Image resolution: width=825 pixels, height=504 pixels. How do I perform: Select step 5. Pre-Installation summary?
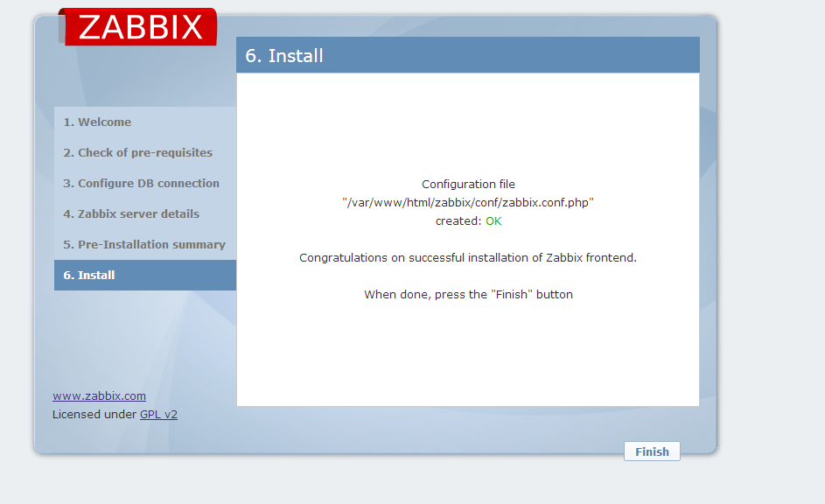point(144,244)
